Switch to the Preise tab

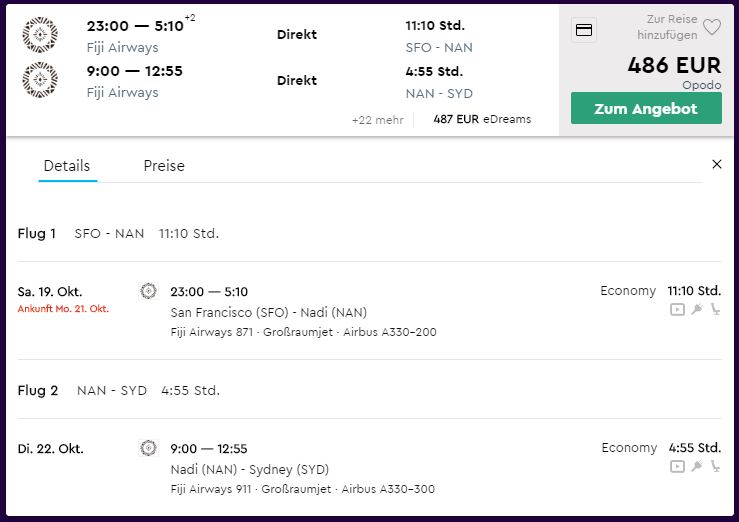point(164,166)
